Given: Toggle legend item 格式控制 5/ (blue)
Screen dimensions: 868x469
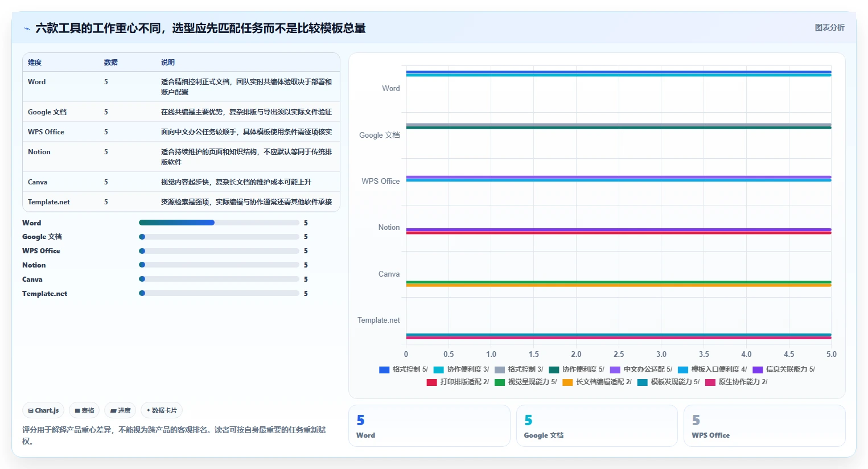Looking at the screenshot, I should [404, 369].
